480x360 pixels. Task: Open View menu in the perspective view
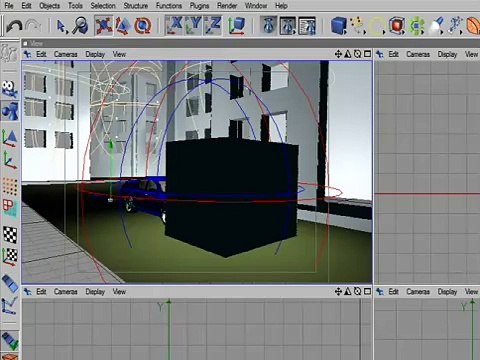pyautogui.click(x=119, y=54)
